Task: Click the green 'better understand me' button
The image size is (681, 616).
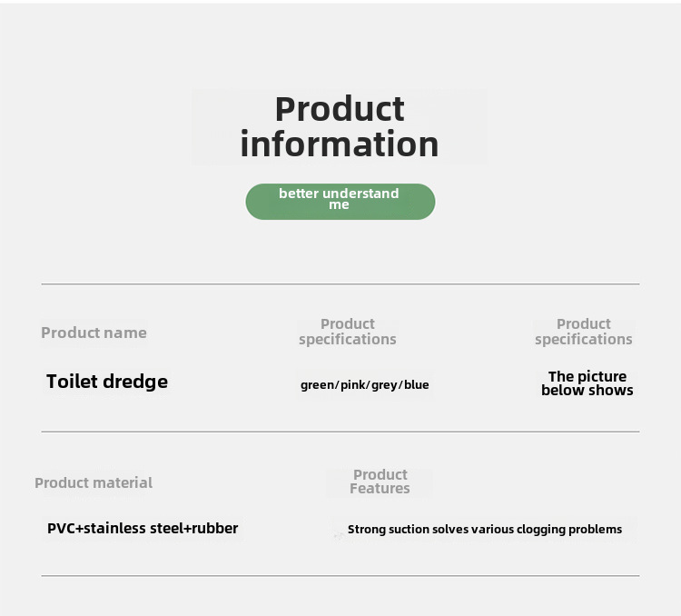Action: pos(340,202)
